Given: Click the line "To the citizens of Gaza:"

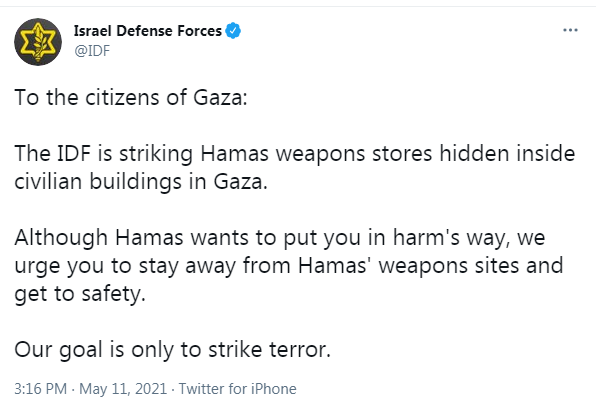Looking at the screenshot, I should (131, 97).
